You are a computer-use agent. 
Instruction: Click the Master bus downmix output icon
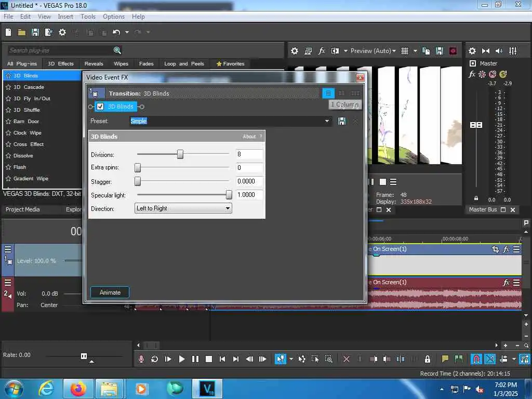click(486, 51)
